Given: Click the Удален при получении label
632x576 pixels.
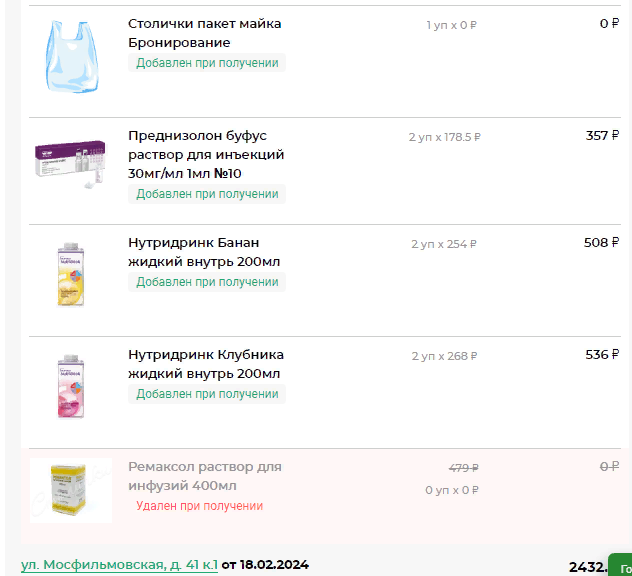Looking at the screenshot, I should (x=200, y=506).
